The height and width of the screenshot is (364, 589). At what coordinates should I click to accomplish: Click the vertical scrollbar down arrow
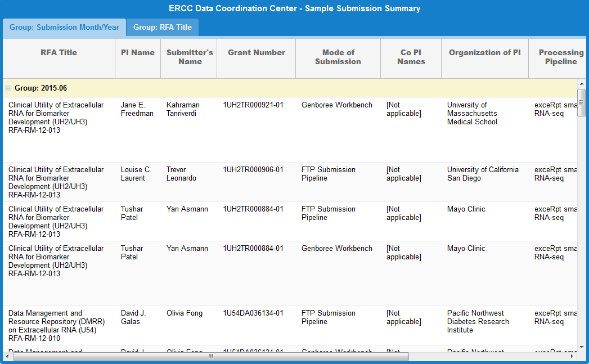[x=581, y=346]
